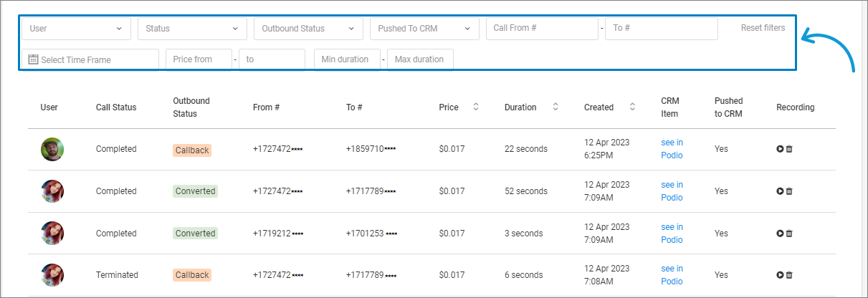Click the Min duration field

click(346, 59)
